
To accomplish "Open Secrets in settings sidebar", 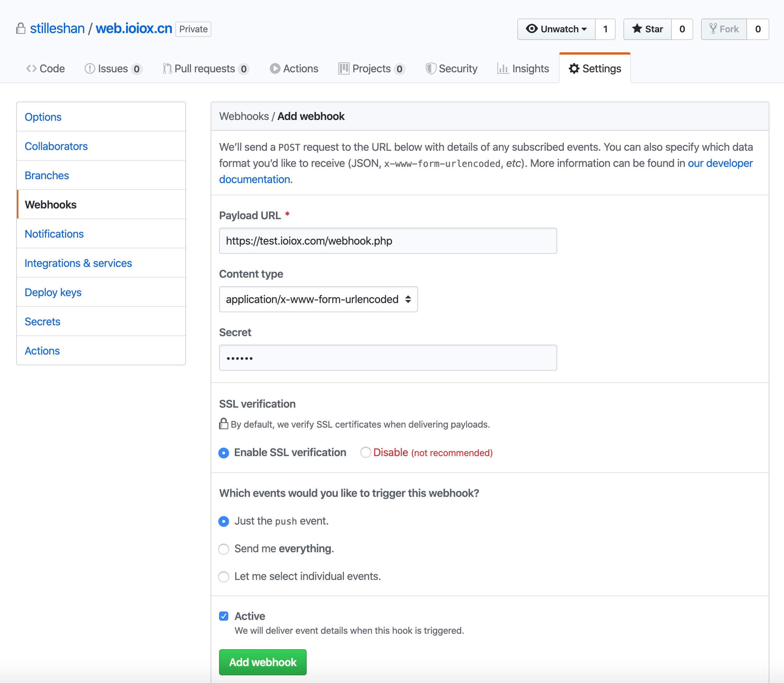I will 101,322.
